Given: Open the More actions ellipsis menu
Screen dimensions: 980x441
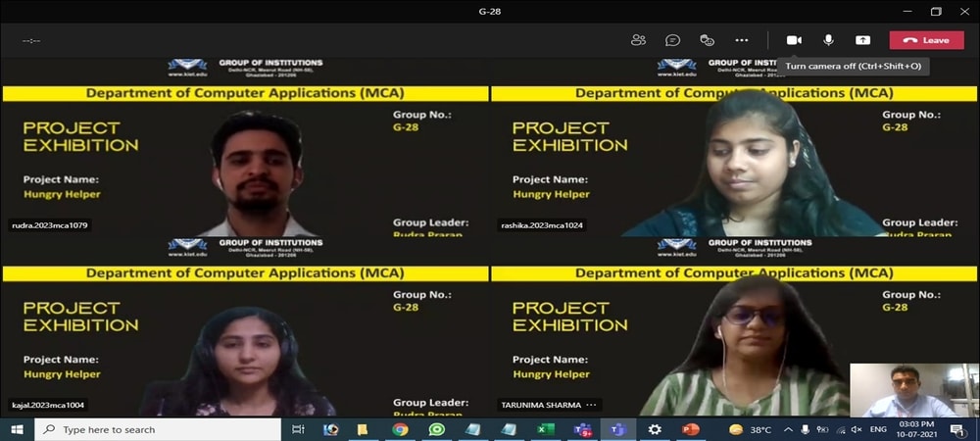Looking at the screenshot, I should pyautogui.click(x=741, y=40).
